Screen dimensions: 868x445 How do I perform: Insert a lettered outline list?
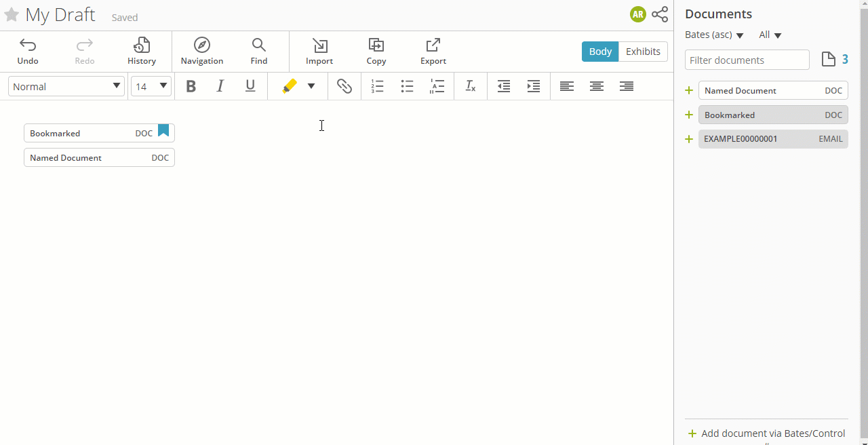[437, 86]
